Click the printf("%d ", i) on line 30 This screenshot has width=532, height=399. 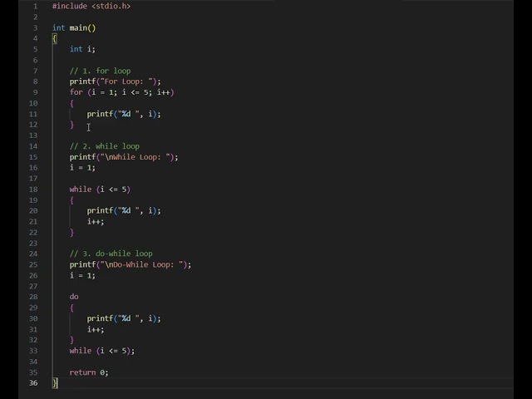pos(124,318)
